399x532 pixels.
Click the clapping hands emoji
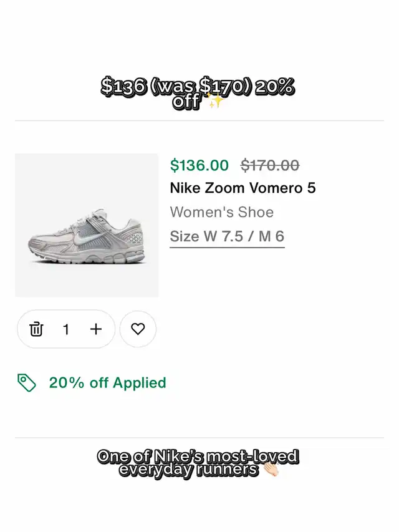click(x=271, y=470)
